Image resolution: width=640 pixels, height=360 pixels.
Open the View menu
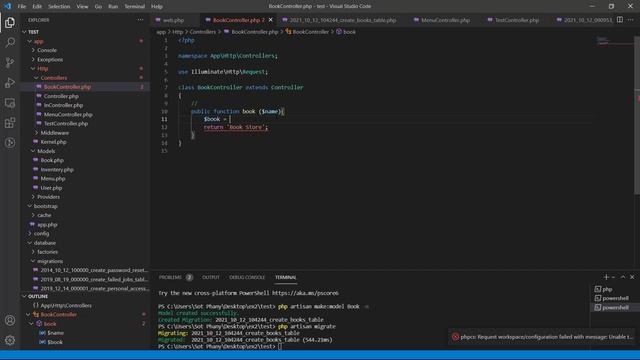pos(82,7)
